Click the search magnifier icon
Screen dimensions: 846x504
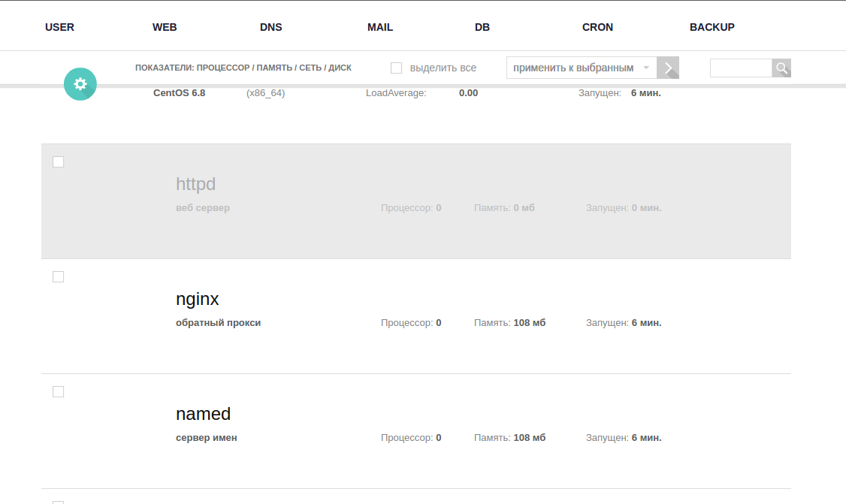click(781, 68)
